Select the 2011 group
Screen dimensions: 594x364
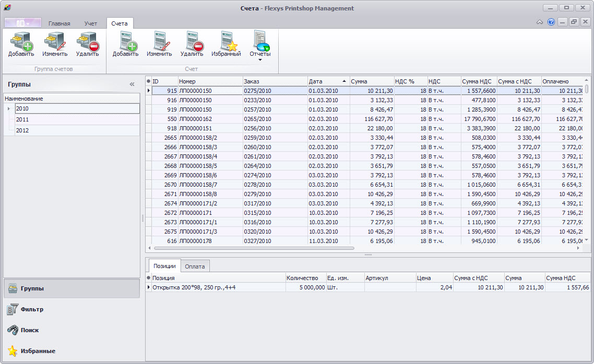click(x=77, y=119)
